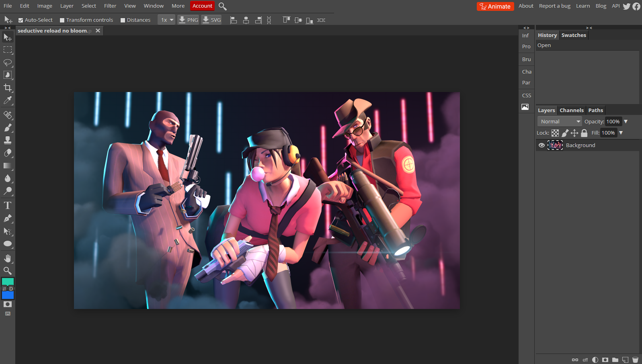This screenshot has height=364, width=642.
Task: Click the Animate button
Action: pyautogui.click(x=495, y=6)
